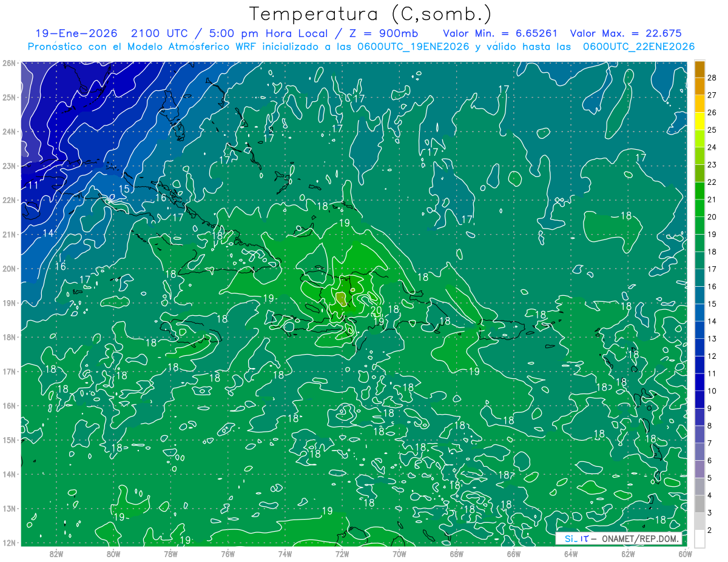
Task: Pick the dark blue swatch between 10 and 11
Action: 699,382
